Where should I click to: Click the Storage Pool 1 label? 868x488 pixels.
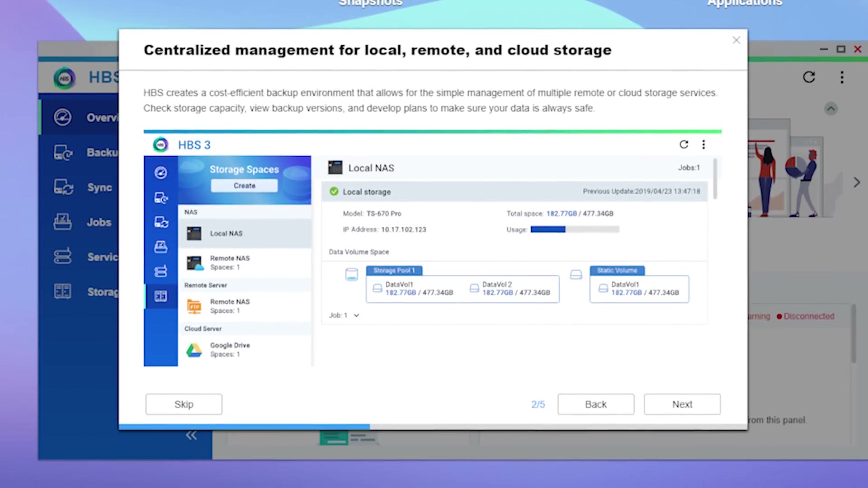tap(394, 270)
